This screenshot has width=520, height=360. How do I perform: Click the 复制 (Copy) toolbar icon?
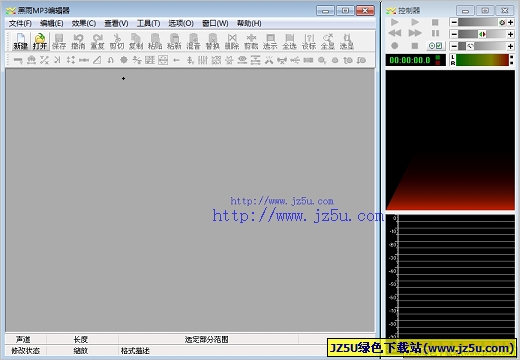[136, 41]
